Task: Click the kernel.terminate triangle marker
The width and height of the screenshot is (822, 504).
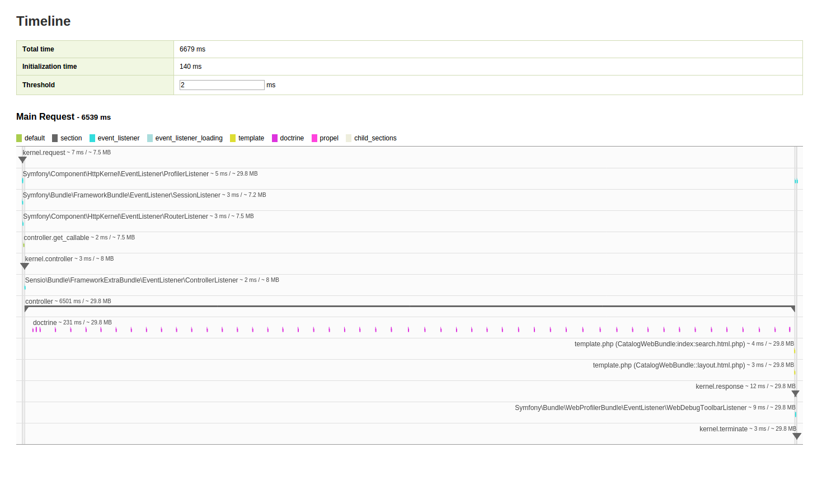Action: click(797, 436)
